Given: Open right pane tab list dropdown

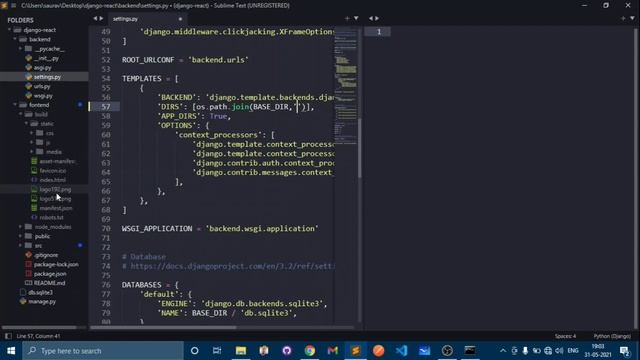Looking at the screenshot, I should [632, 18].
